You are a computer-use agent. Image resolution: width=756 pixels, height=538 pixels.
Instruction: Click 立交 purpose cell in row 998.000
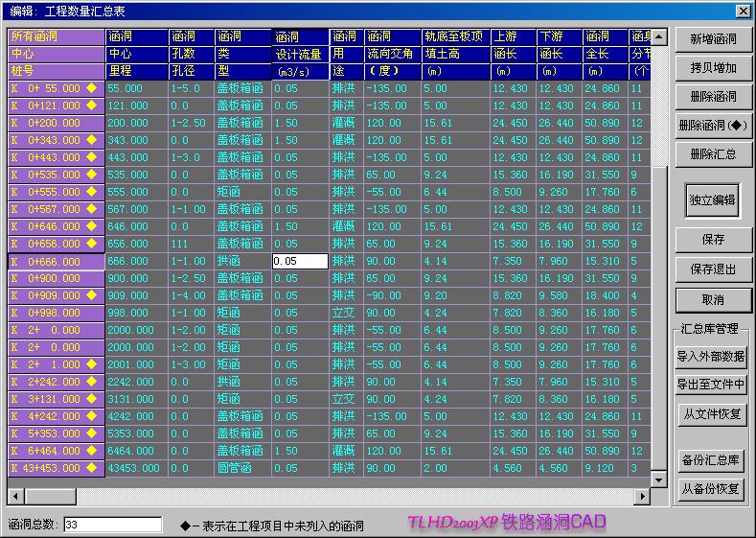346,314
